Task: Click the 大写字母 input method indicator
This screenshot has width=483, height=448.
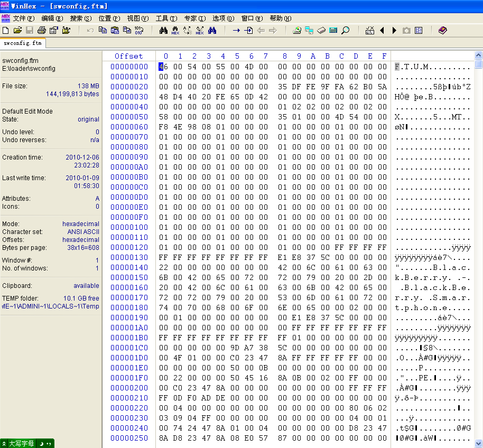Action: point(21,444)
